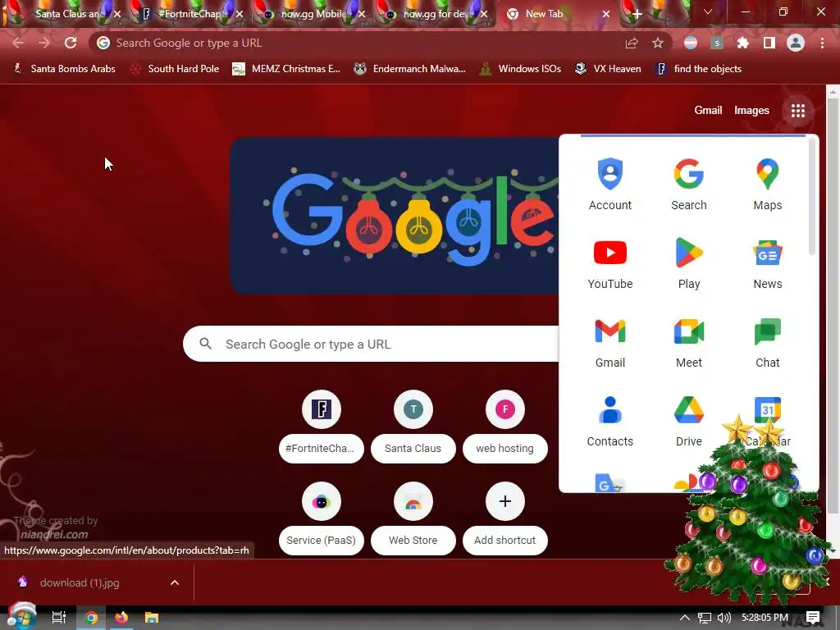Open MEMZ Christmas bookmark
This screenshot has height=630, width=840.
click(x=286, y=69)
